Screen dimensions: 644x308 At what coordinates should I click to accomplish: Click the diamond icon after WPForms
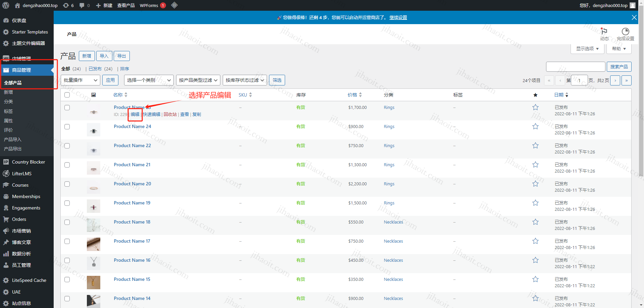pos(174,5)
